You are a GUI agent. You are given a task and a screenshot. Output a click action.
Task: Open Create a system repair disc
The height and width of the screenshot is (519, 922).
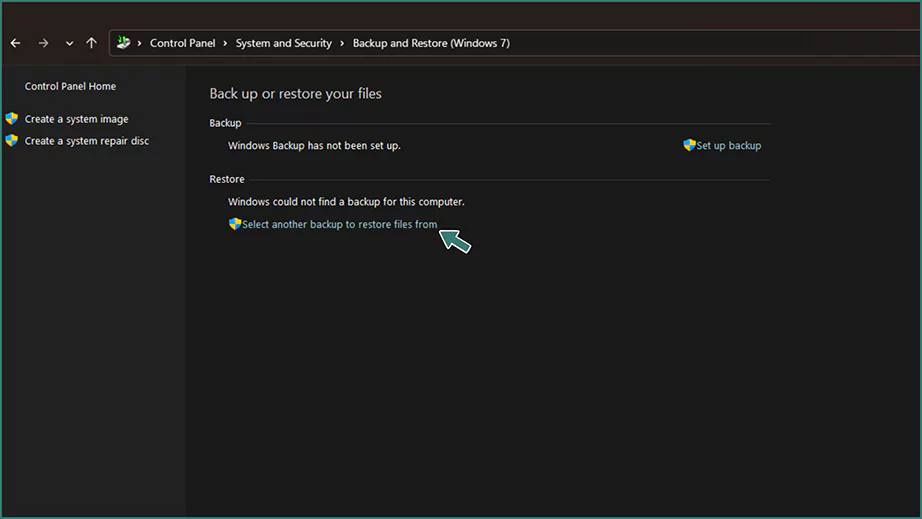pyautogui.click(x=87, y=141)
